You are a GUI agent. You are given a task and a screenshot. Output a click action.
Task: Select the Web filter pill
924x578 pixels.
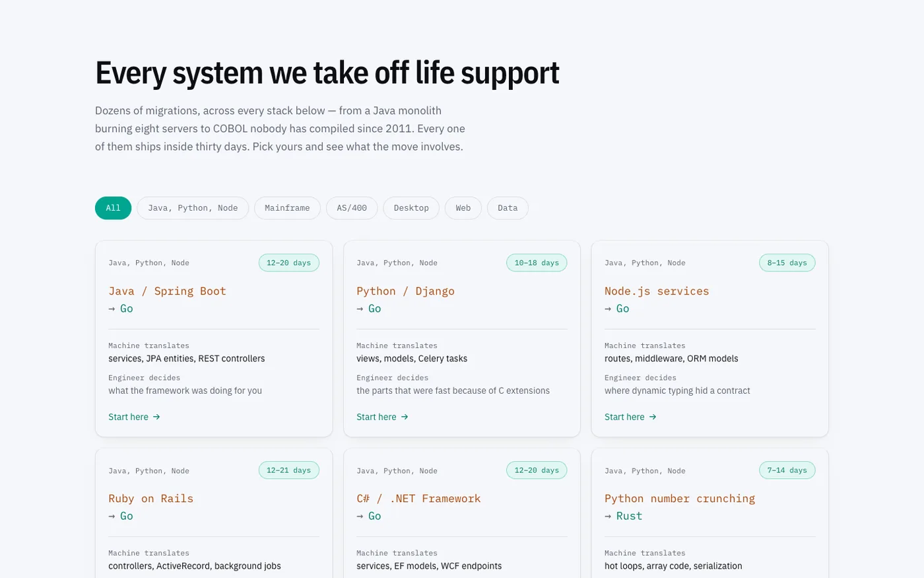point(463,208)
